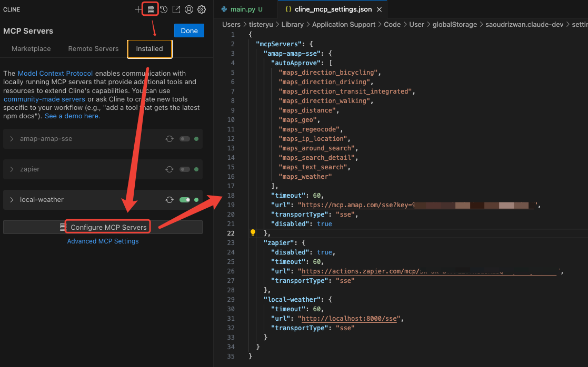Click "maps_weather" string on line 16

point(305,176)
